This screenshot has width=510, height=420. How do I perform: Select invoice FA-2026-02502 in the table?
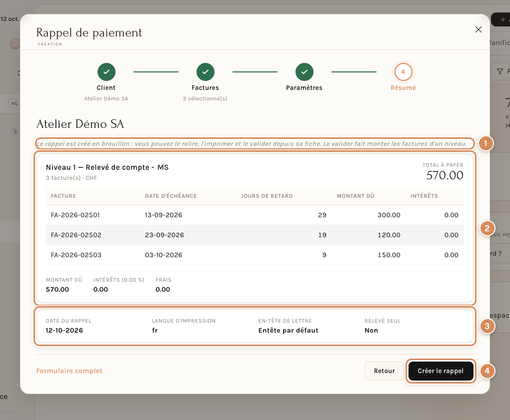[76, 235]
